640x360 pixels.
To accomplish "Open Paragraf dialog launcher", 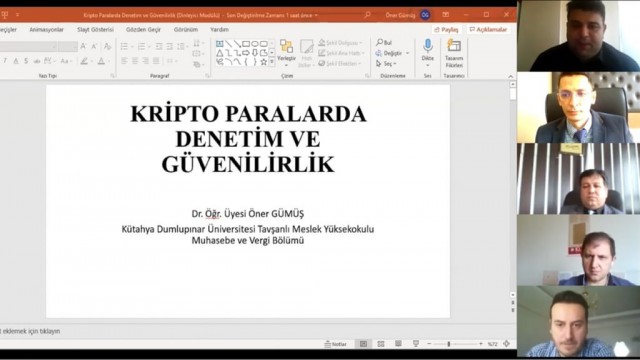I will click(x=208, y=76).
